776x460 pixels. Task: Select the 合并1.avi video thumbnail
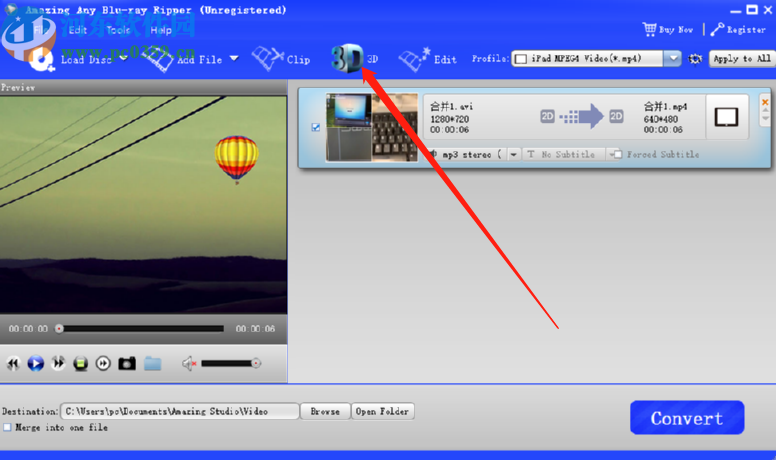pos(372,127)
